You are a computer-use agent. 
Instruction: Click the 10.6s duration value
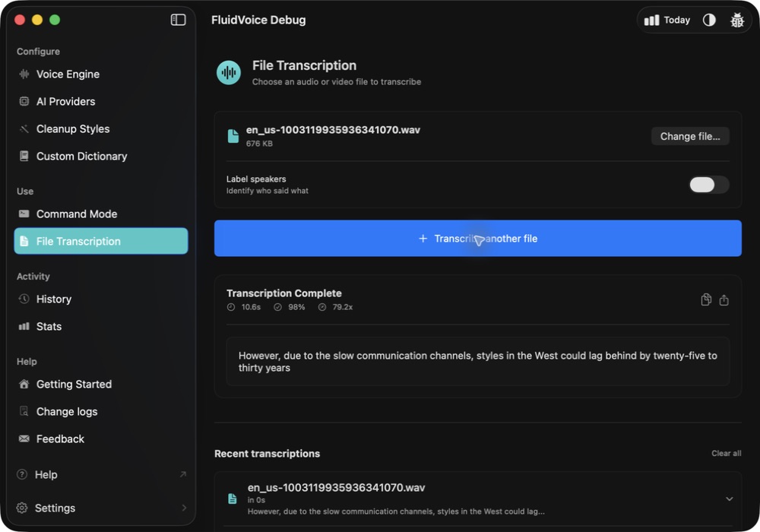click(251, 307)
